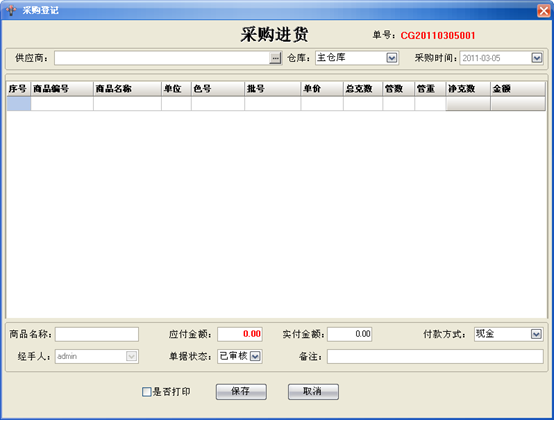The height and width of the screenshot is (421, 555).
Task: Enable the 是否打印 checkbox
Action: coord(147,392)
